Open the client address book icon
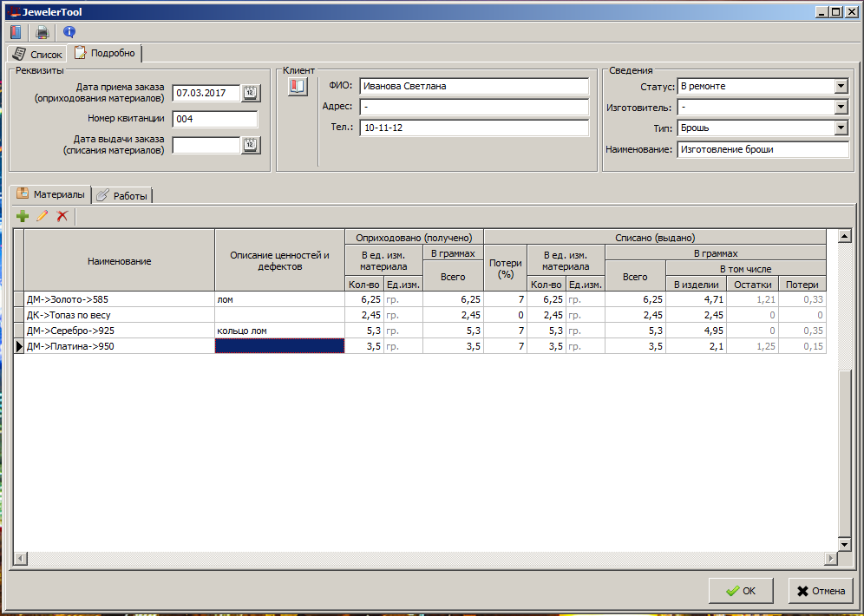The height and width of the screenshot is (616, 864). pyautogui.click(x=298, y=87)
